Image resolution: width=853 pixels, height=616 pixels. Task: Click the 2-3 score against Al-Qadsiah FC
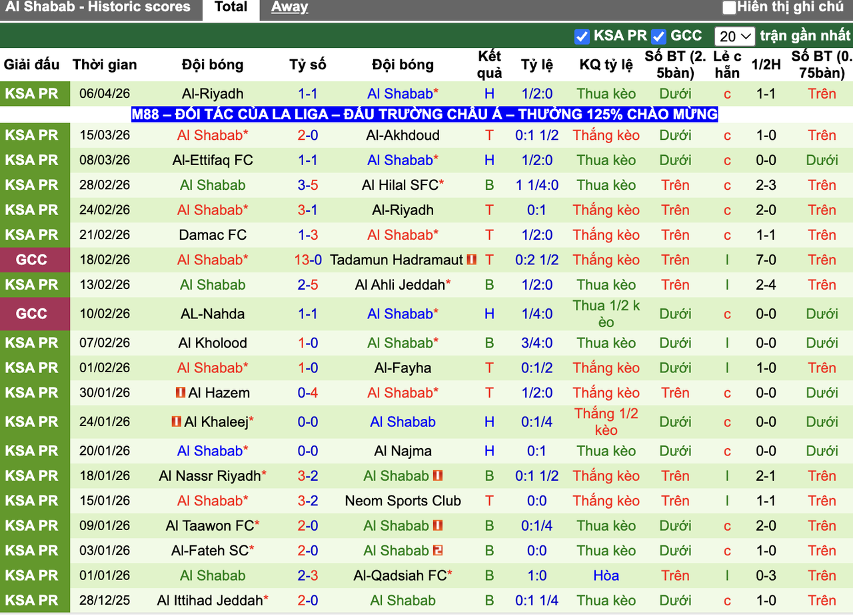(x=308, y=576)
